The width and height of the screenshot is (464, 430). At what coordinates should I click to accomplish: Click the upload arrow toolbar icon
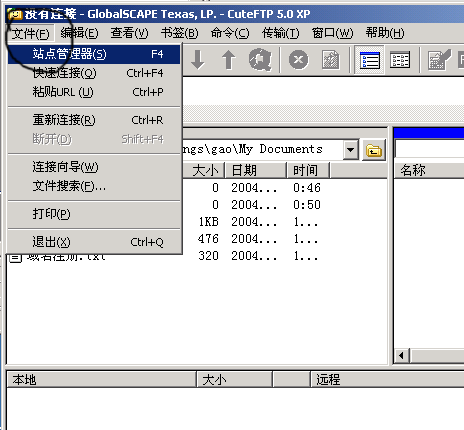(x=229, y=60)
